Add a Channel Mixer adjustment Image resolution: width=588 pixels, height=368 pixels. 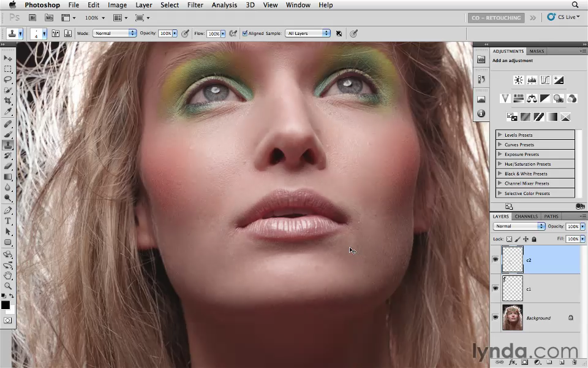click(x=572, y=98)
